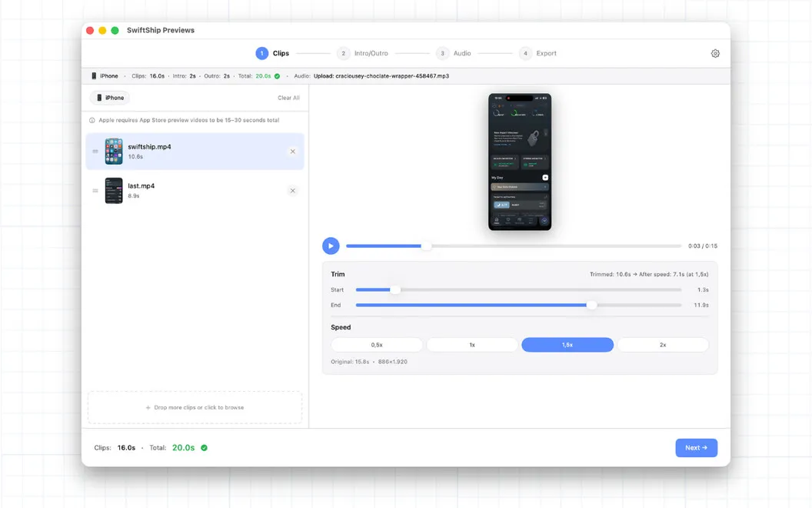Select the 1.5x speed option
The image size is (812, 508).
pyautogui.click(x=567, y=345)
